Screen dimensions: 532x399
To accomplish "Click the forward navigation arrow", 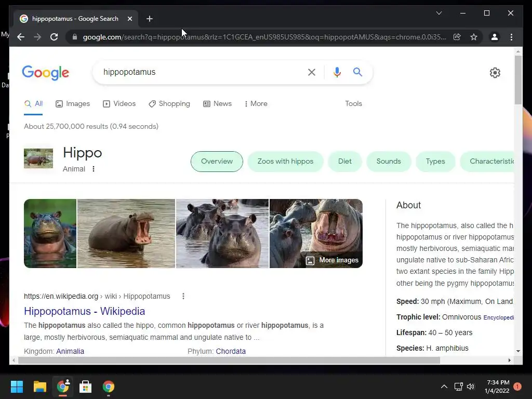I will click(37, 37).
